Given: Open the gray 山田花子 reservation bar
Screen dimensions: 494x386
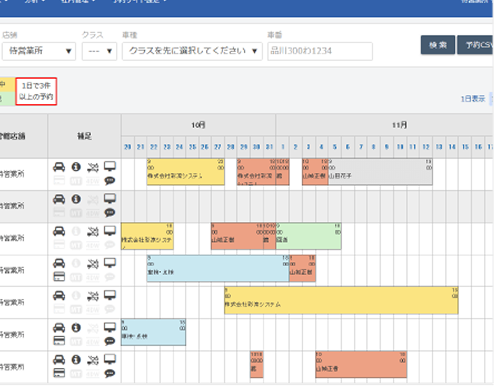Looking at the screenshot, I should point(380,171).
